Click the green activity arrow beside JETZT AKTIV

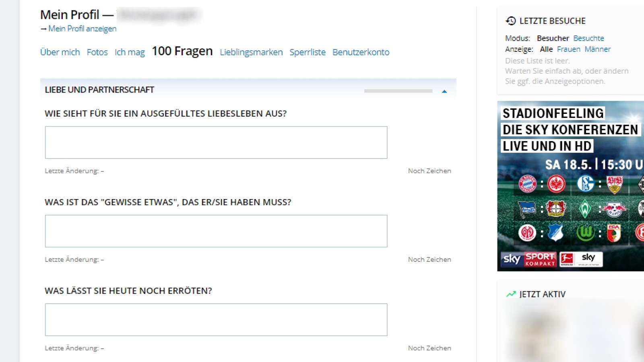(510, 294)
